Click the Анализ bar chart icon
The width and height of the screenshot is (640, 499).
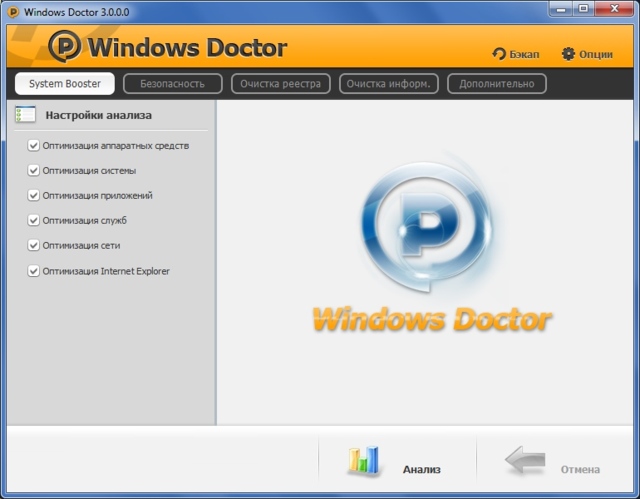coord(364,460)
